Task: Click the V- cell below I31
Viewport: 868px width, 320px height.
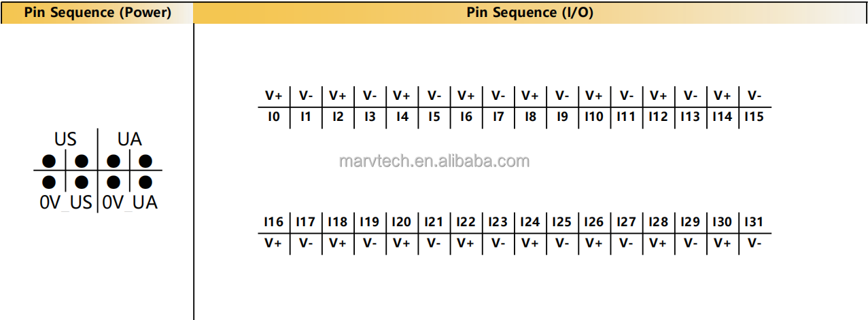Action: tap(754, 243)
